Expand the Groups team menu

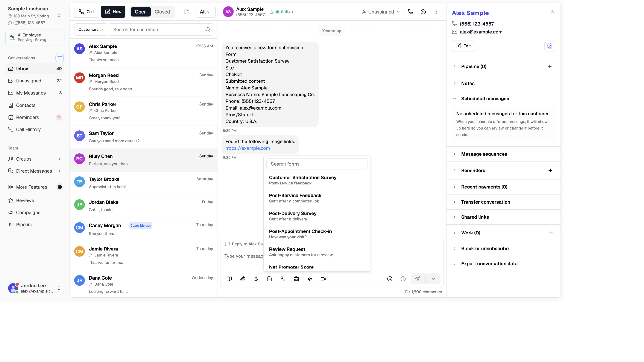(35, 159)
